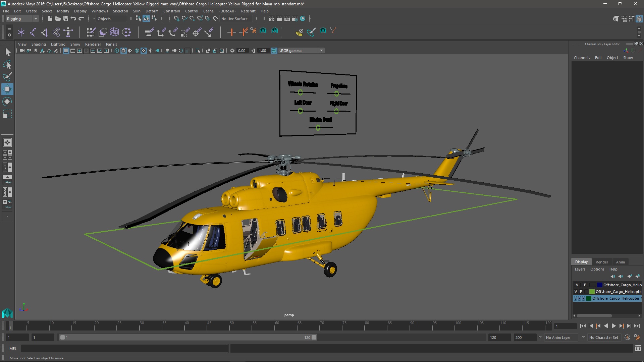Click the Single Perspective layout icon
Screen dimensions: 644x362
pyautogui.click(x=7, y=142)
